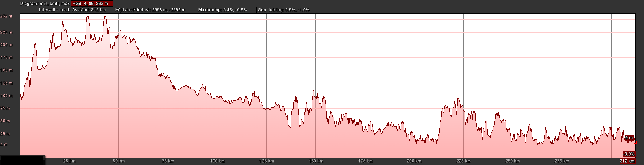Click the 200 km axis label
Image resolution: width=644 pixels, height=165 pixels.
click(x=414, y=161)
